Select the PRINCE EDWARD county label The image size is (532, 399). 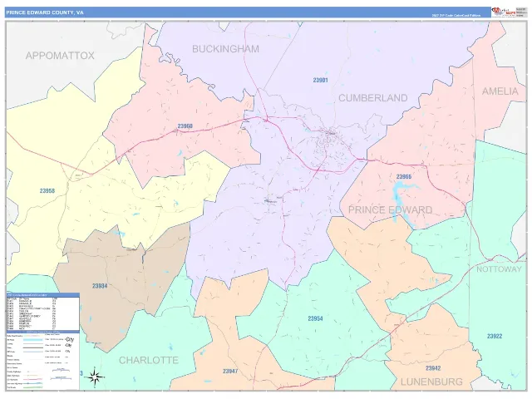[390, 209]
